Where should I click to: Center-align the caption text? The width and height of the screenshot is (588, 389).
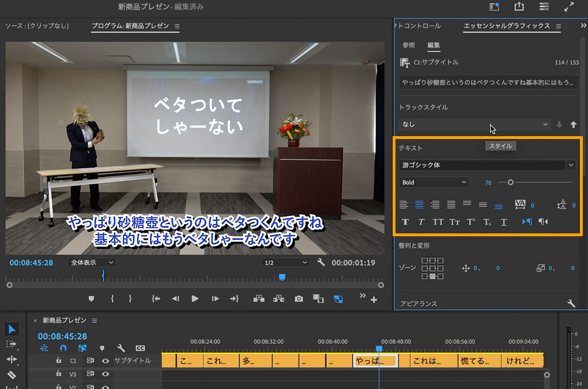(420, 205)
